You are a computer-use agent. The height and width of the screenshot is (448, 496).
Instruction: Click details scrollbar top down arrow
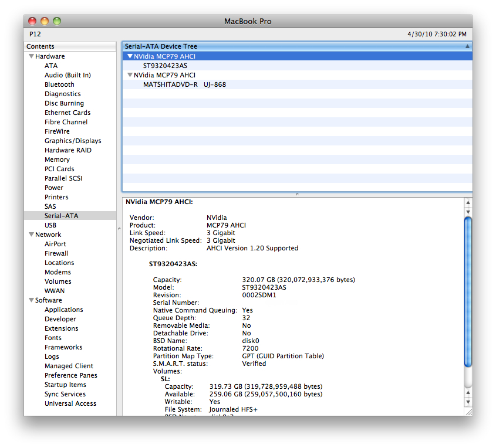[468, 212]
